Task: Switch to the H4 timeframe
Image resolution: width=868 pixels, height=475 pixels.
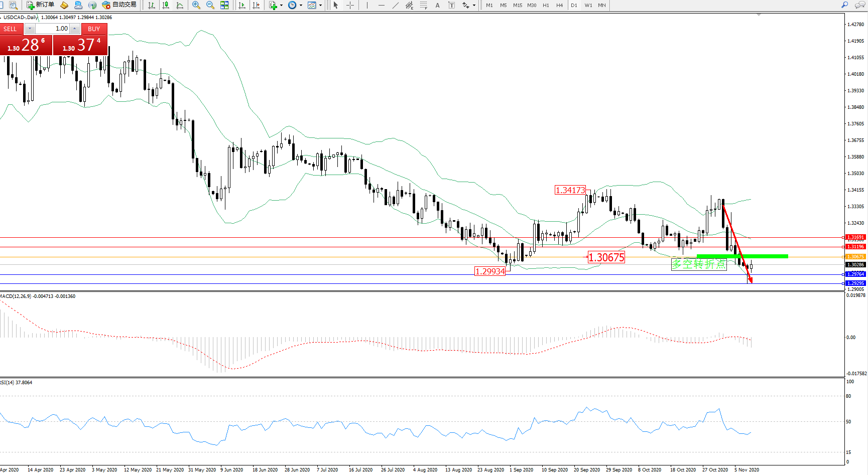Action: [559, 6]
